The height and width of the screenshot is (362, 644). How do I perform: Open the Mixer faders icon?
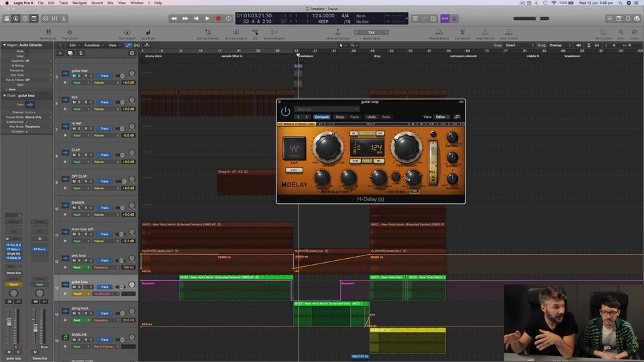(54, 19)
